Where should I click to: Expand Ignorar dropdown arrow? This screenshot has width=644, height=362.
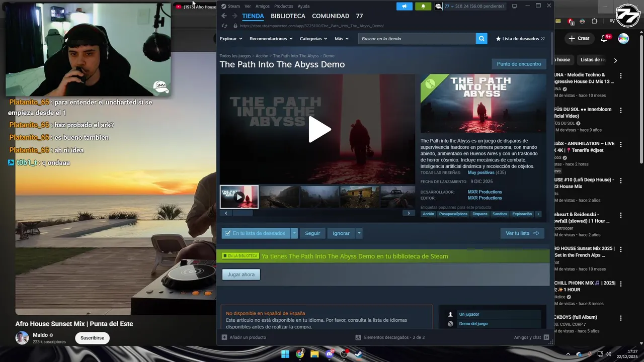(x=359, y=233)
